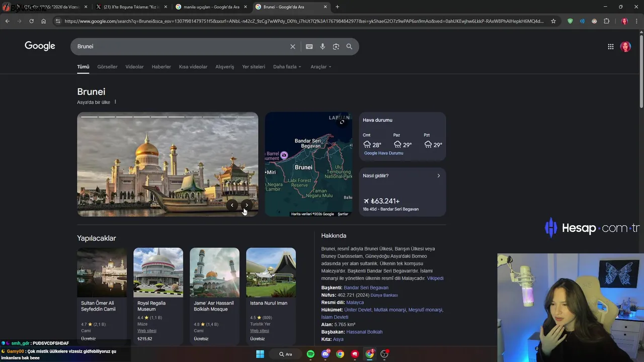Open the Hassanal Bolkiah link

pyautogui.click(x=364, y=332)
